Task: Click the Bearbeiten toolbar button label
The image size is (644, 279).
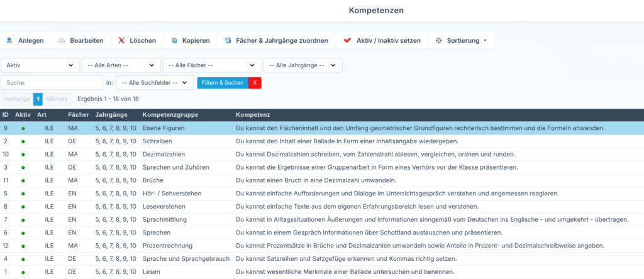Action: coord(87,41)
